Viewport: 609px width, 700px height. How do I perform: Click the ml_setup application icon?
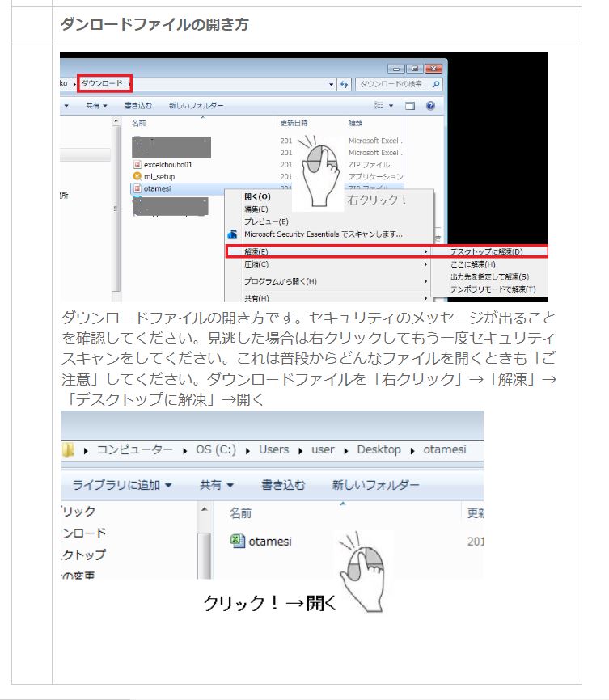point(137,176)
